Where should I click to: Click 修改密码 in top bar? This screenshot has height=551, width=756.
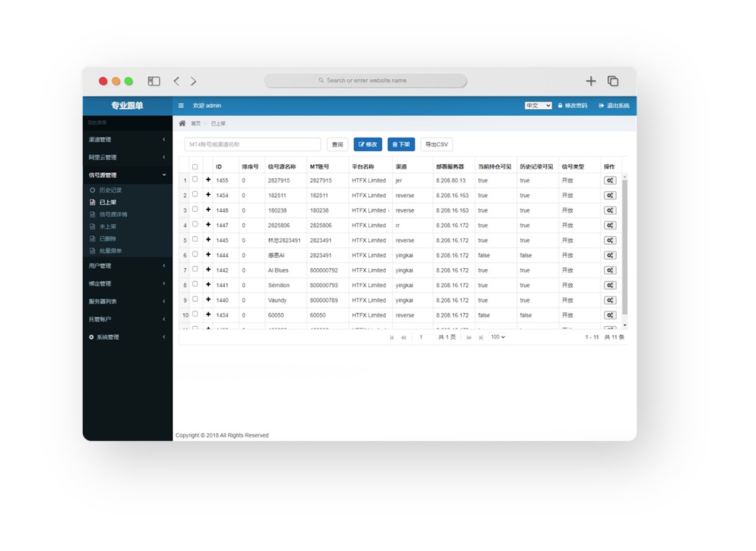click(x=573, y=106)
